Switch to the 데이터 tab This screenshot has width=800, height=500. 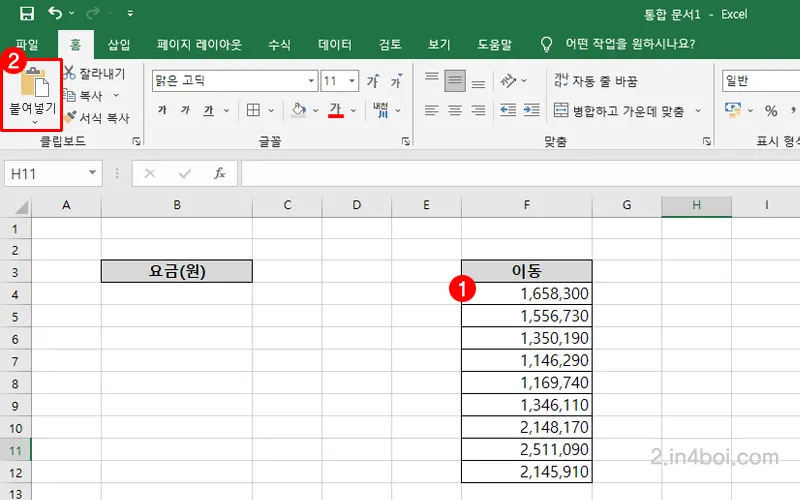pyautogui.click(x=335, y=44)
